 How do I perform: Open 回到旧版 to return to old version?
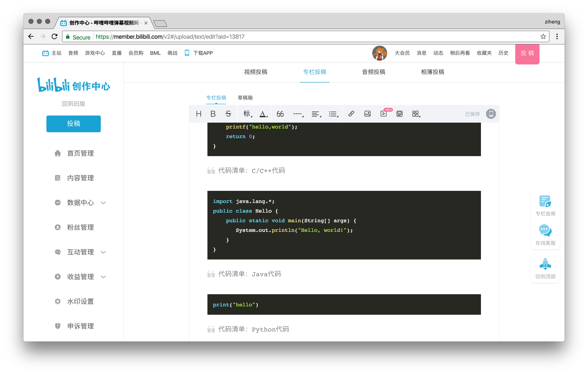[74, 104]
